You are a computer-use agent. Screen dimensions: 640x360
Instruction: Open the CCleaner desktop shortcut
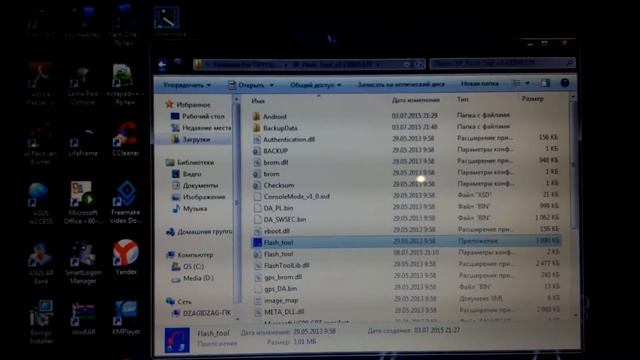[125, 140]
